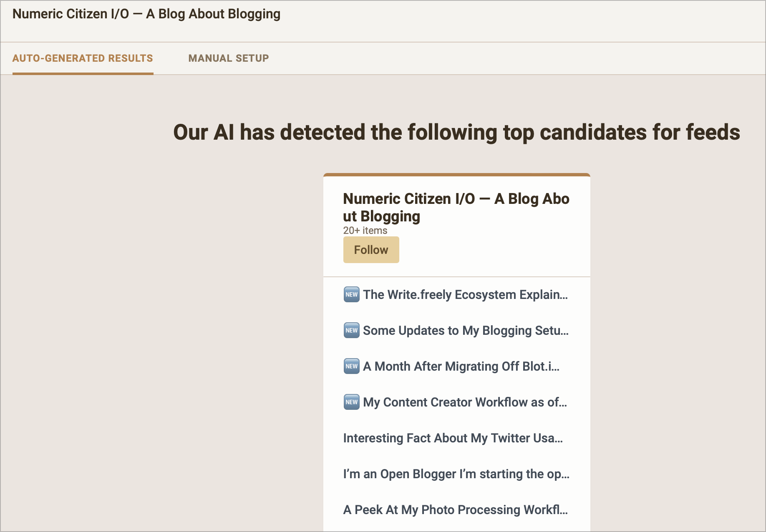Click the gold accent bar atop the feed card
Image resolution: width=766 pixels, height=532 pixels.
(x=456, y=174)
